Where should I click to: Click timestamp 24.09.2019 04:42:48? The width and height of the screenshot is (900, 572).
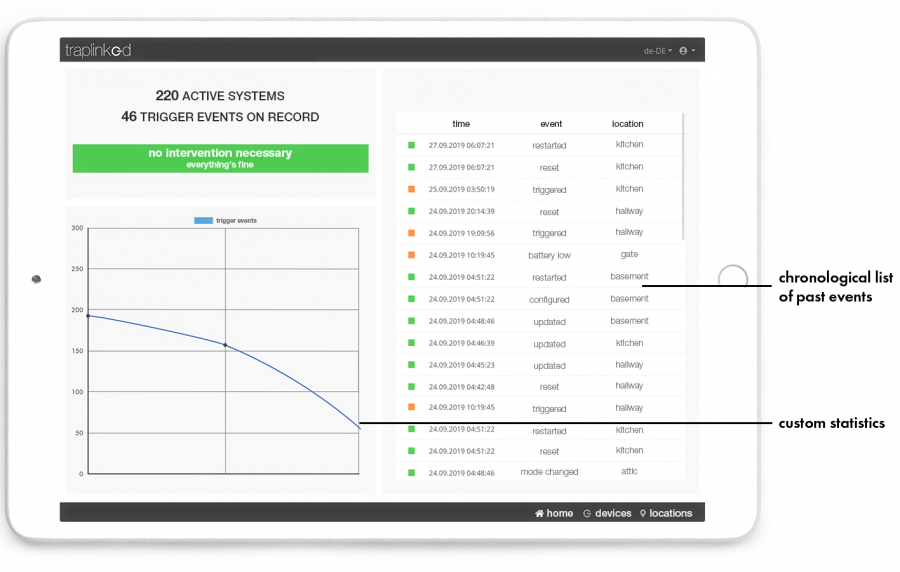pyautogui.click(x=461, y=387)
